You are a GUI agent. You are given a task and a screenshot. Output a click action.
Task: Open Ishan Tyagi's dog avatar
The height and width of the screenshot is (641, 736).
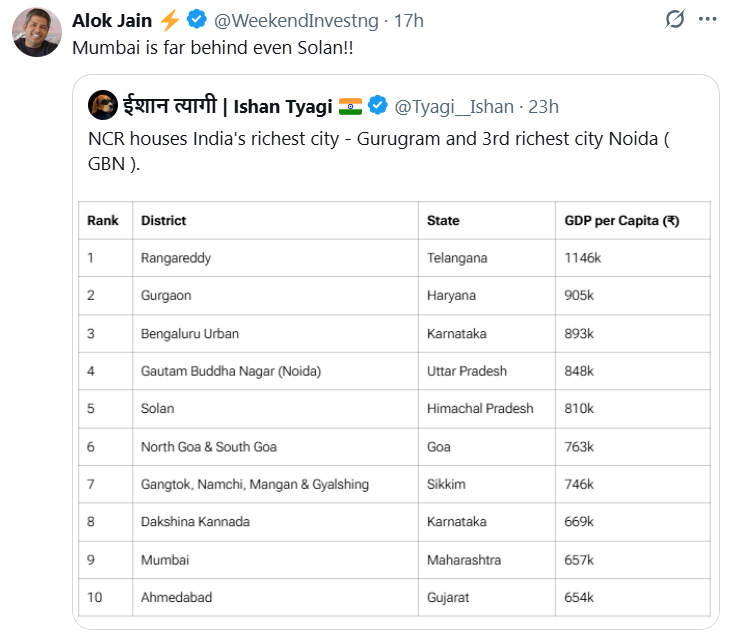tap(103, 105)
